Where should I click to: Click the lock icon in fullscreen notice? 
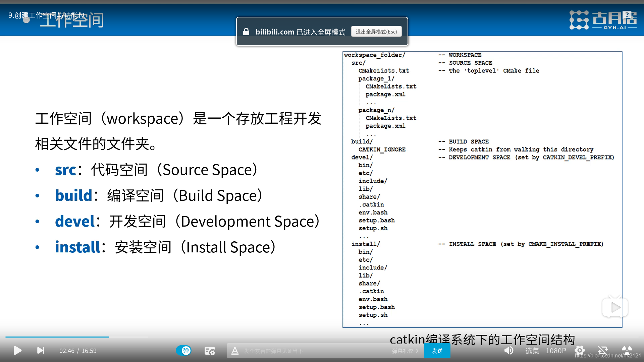(246, 32)
